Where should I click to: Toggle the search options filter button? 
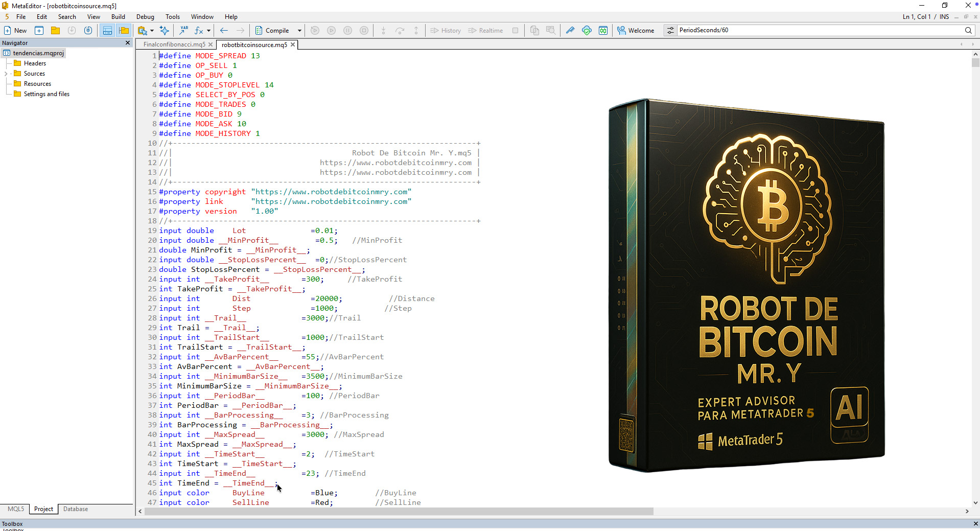pos(670,31)
